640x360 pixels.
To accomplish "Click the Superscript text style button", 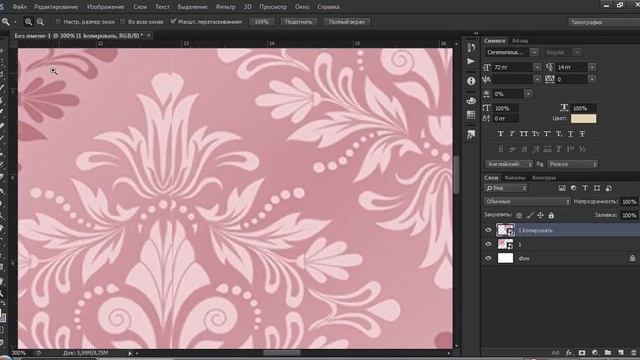I will pyautogui.click(x=547, y=133).
